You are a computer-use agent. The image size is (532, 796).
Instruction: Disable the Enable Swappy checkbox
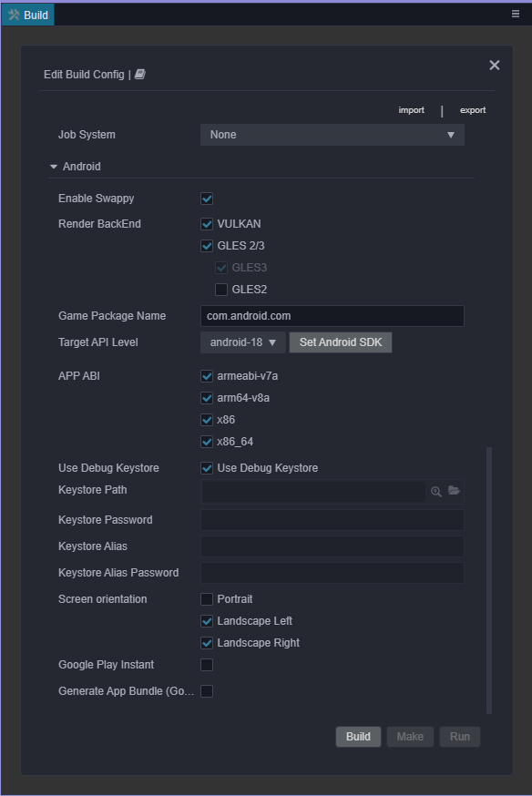point(206,198)
